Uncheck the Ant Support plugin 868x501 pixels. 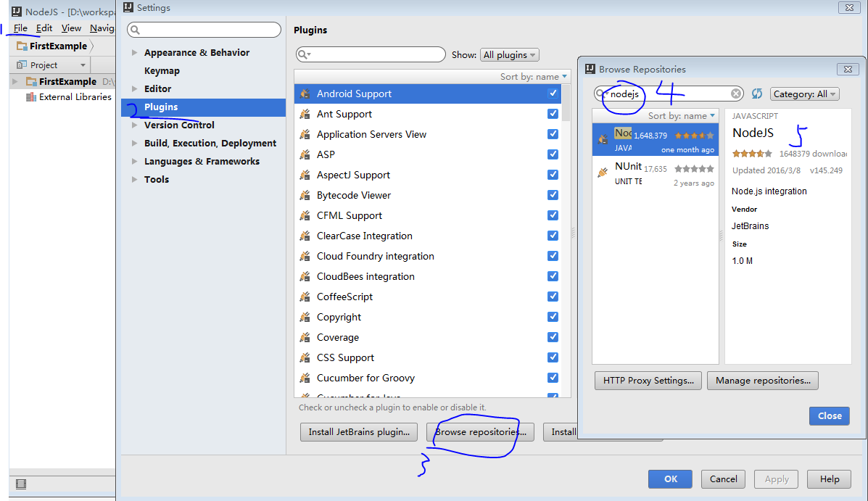[x=553, y=114]
